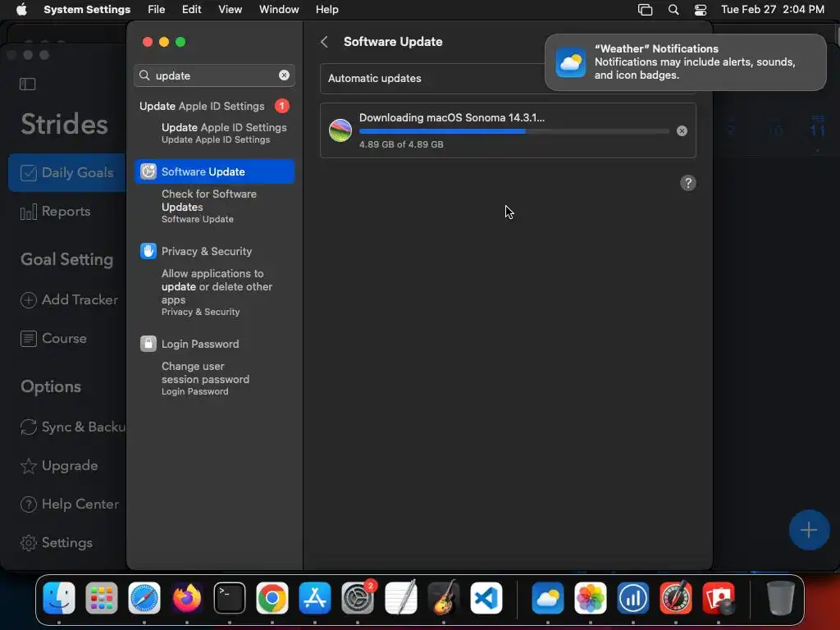This screenshot has width=840, height=630.
Task: Click System Settings icon in the Dock
Action: pos(358,598)
